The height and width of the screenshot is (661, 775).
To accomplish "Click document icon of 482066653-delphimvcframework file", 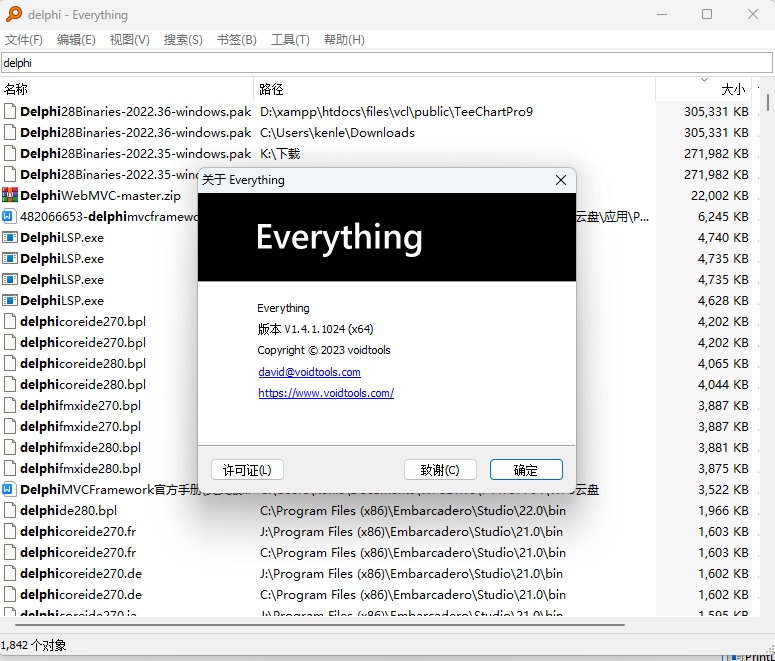I will pos(8,216).
